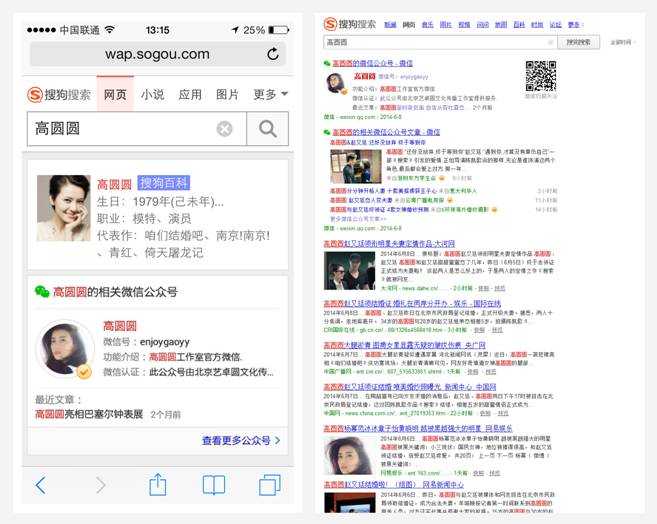Open the desktop search box suggestion arrow
This screenshot has width=657, height=524.
click(549, 43)
